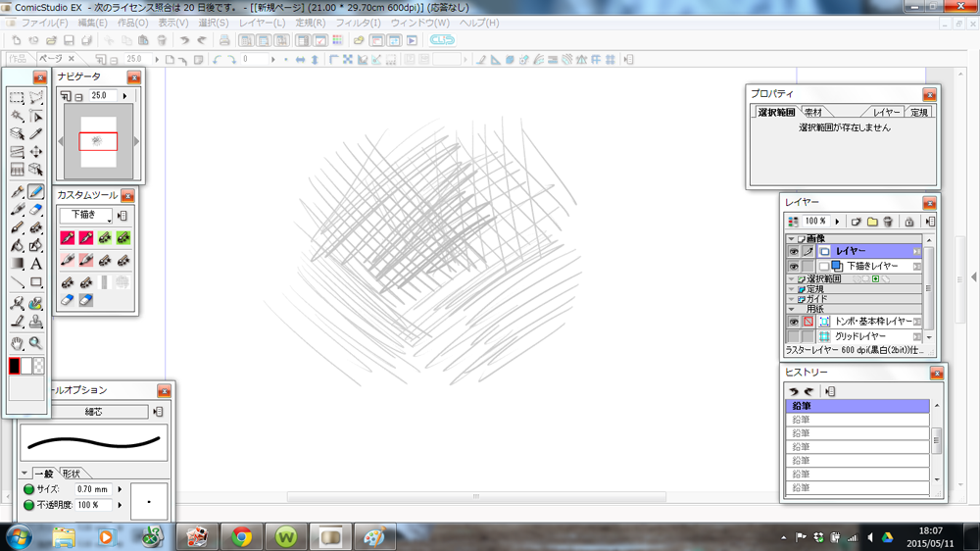Open layer opacity 100 % arrow
Image resolution: width=980 pixels, height=551 pixels.
point(837,222)
